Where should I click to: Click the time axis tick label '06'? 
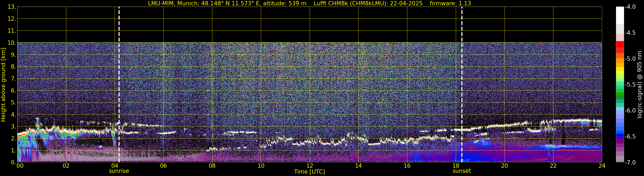click(163, 166)
